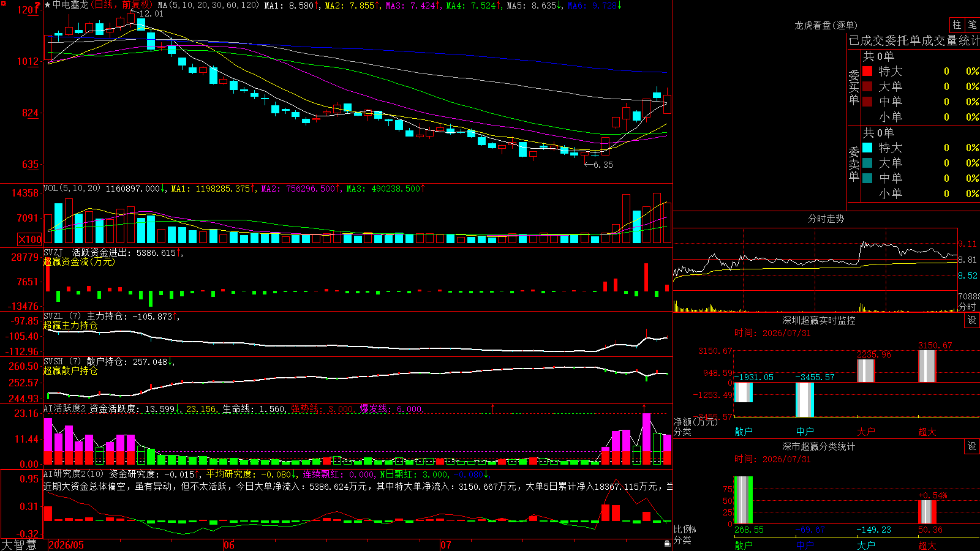980x551 pixels.
Task: Click the MA3: 7.424 value
Action: [x=410, y=6]
